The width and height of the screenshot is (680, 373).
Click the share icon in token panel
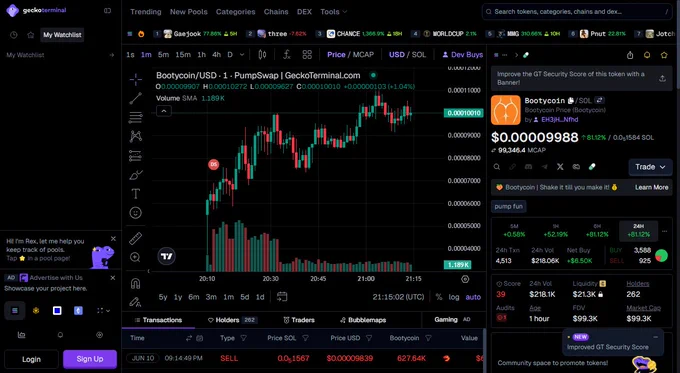tap(630, 55)
